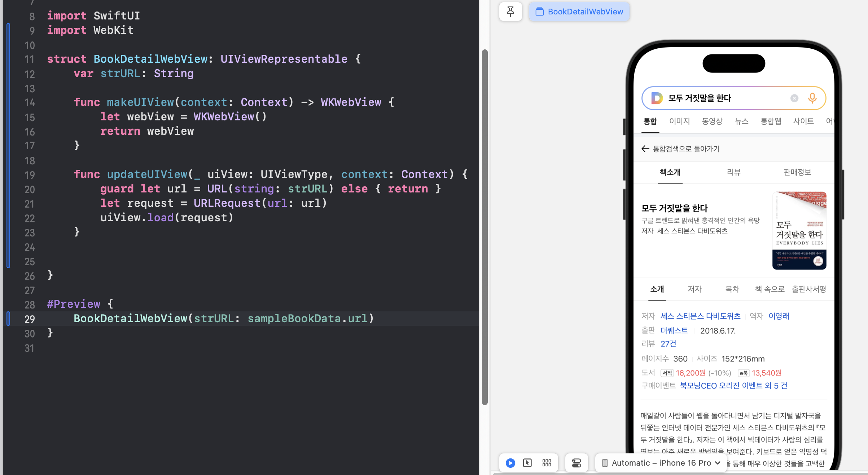
Task: Open the 판매정보 tab
Action: [x=797, y=172]
